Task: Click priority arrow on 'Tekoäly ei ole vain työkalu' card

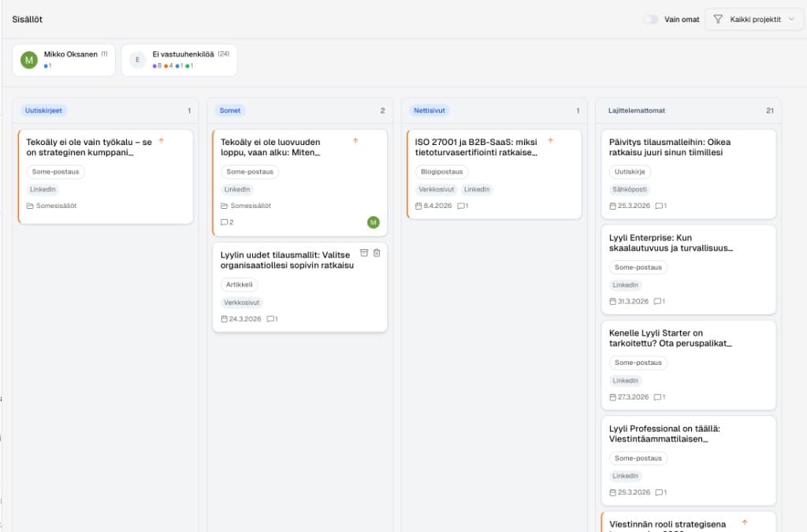Action: pos(161,141)
